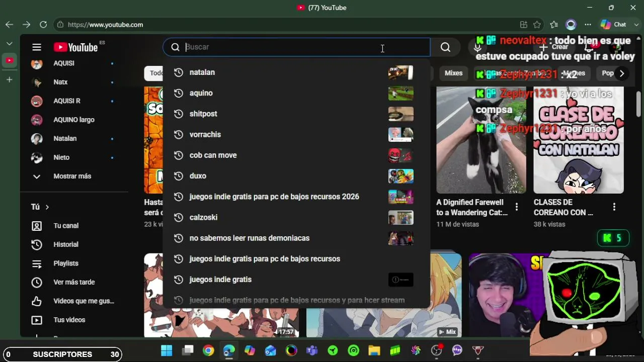644x362 pixels.
Task: Go to YouTube home via the logo
Action: pyautogui.click(x=76, y=47)
